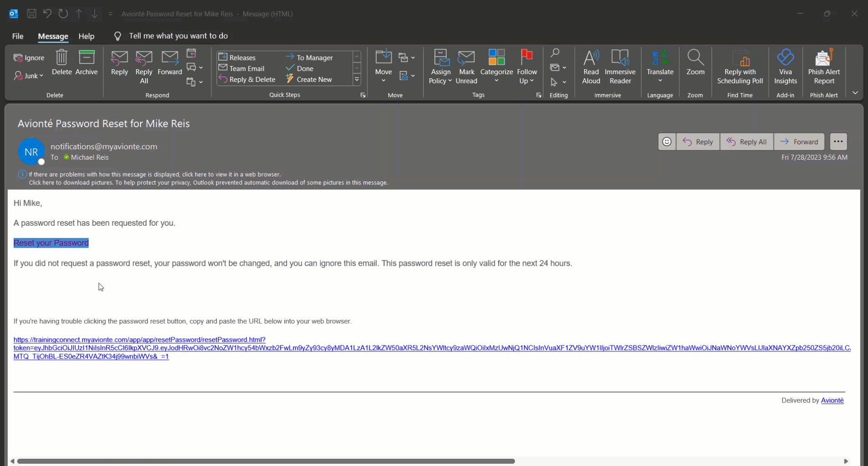Open Viva Insights add-in
Image resolution: width=868 pixels, height=466 pixels.
(x=786, y=67)
